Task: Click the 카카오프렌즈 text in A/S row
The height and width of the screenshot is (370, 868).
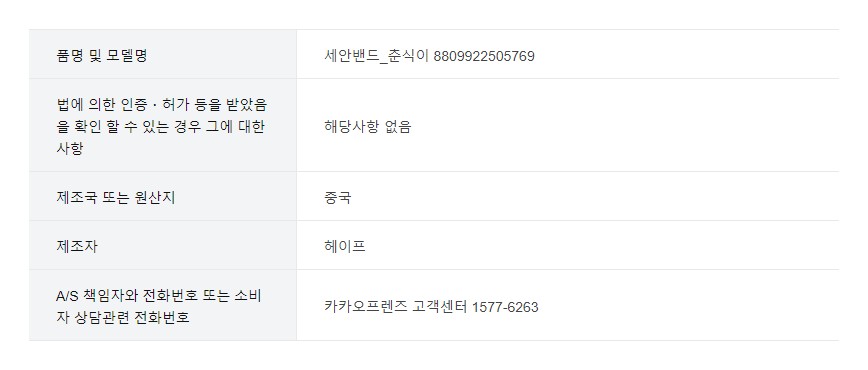Action: click(366, 306)
